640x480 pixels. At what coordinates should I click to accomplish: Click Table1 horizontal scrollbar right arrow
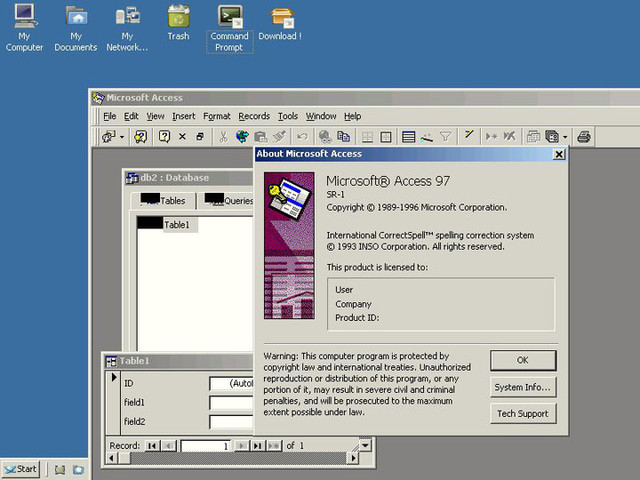353,458
